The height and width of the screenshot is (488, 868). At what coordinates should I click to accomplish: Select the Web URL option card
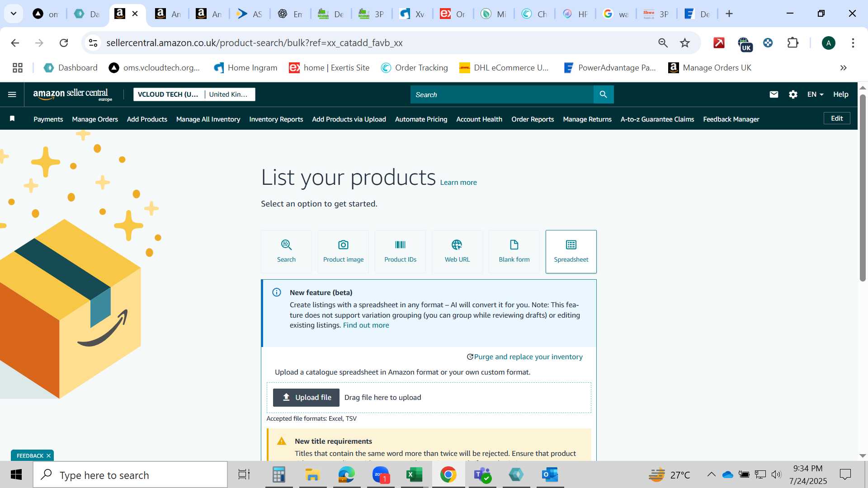[457, 252]
